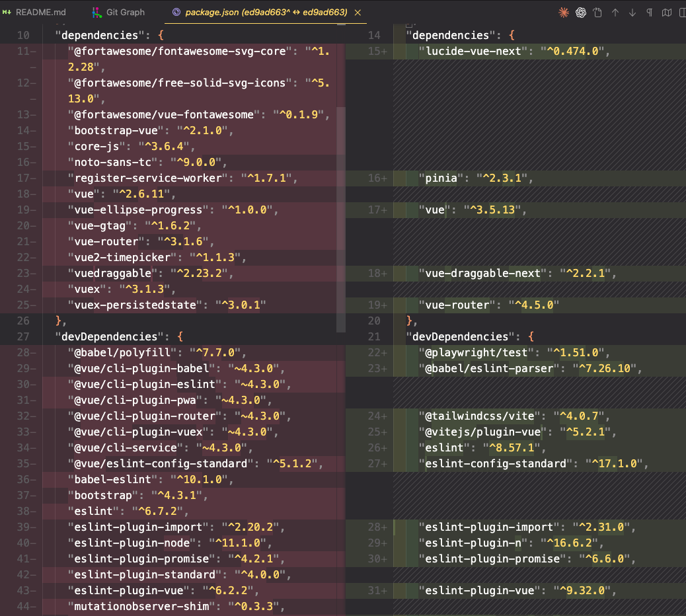Click the Open File icon in toolbar
The image size is (686, 616).
(598, 13)
